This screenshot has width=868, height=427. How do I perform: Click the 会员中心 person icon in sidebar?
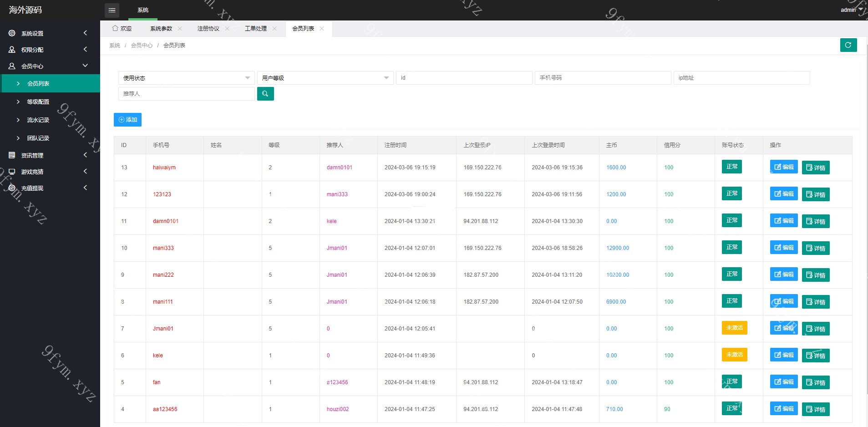pos(12,66)
